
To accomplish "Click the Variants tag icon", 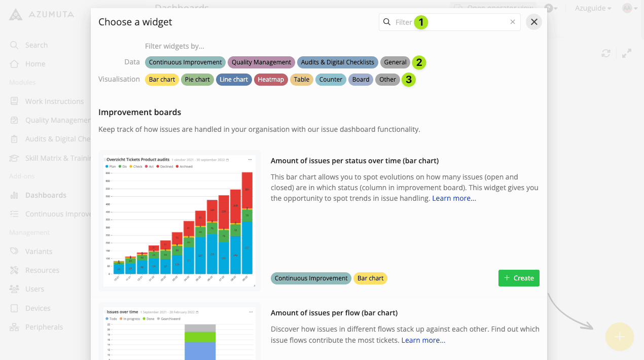I will (14, 251).
